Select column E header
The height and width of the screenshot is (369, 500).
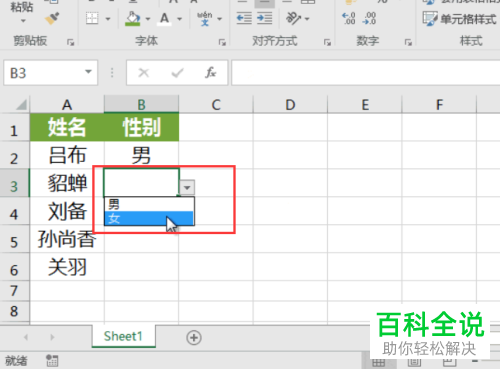(x=365, y=105)
